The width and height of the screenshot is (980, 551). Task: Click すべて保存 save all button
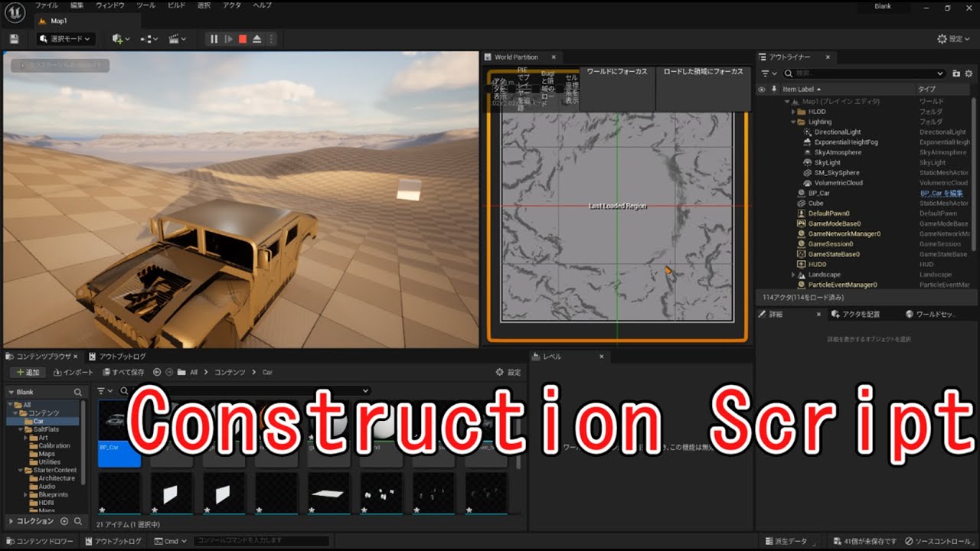pyautogui.click(x=122, y=372)
